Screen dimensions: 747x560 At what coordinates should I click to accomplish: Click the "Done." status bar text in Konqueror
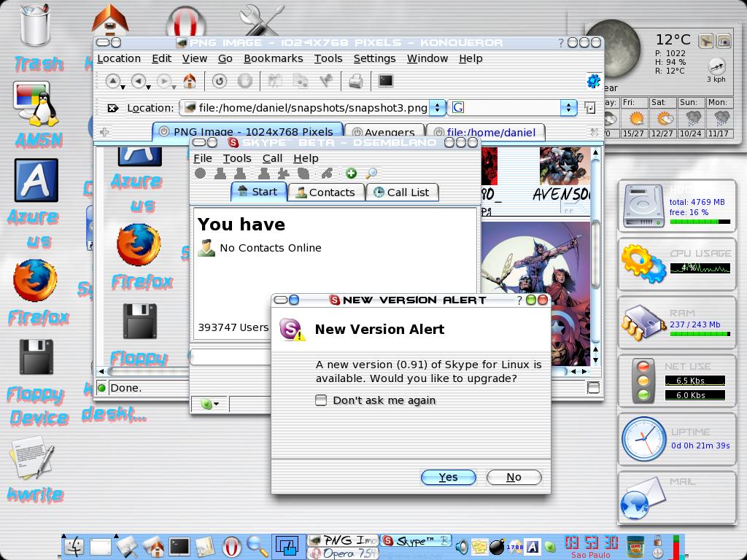click(126, 388)
